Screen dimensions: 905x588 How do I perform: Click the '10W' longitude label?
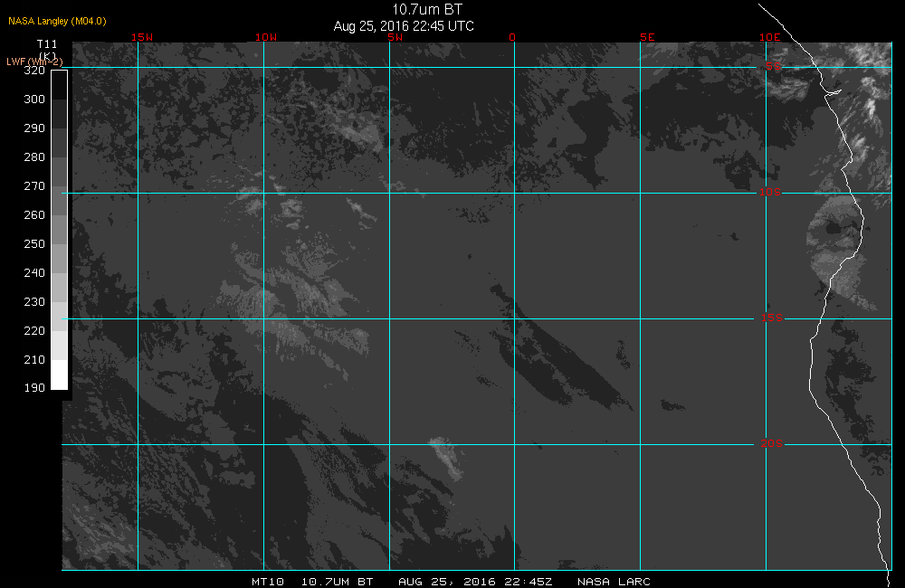tap(266, 37)
